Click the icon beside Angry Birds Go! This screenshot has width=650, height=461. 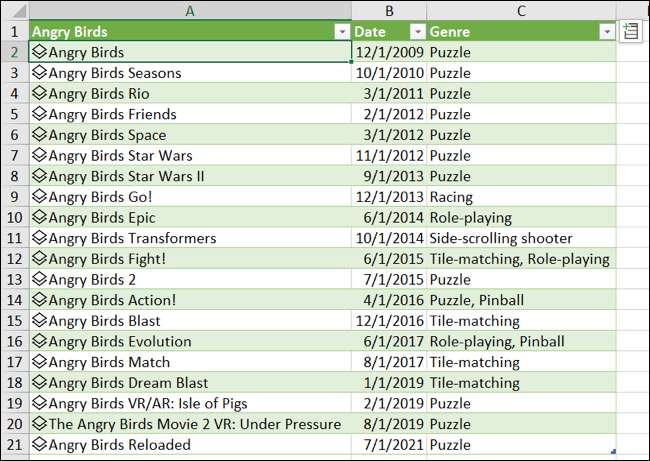(x=40, y=197)
